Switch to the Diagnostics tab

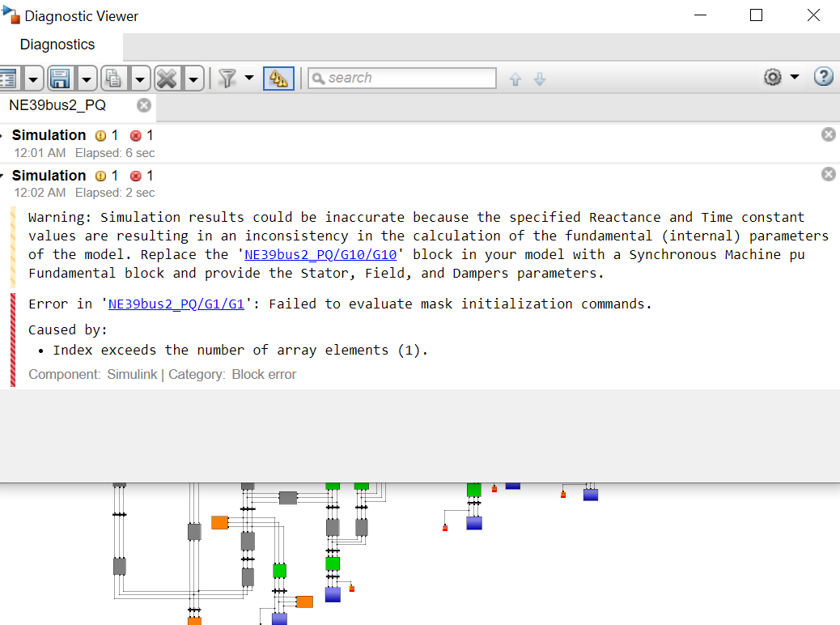click(57, 45)
